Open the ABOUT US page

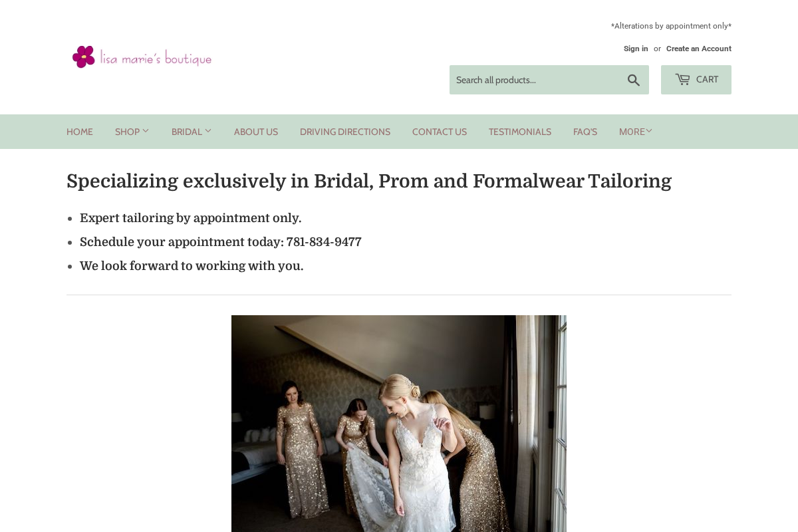(256, 132)
